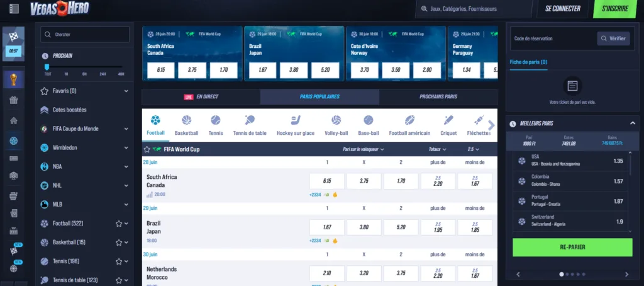Favorite the FIFA World Cup league star

[147, 149]
